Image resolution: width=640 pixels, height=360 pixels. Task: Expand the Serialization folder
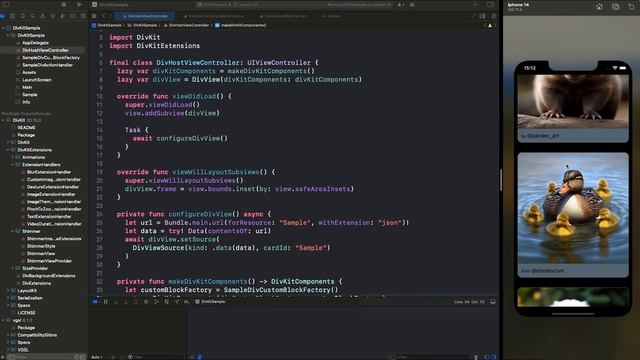tap(8, 298)
